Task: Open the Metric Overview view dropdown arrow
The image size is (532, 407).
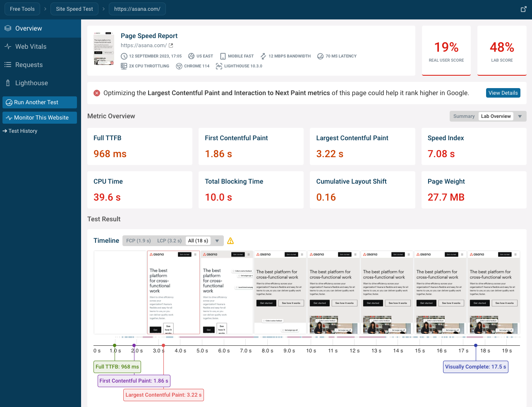Action: coord(520,116)
